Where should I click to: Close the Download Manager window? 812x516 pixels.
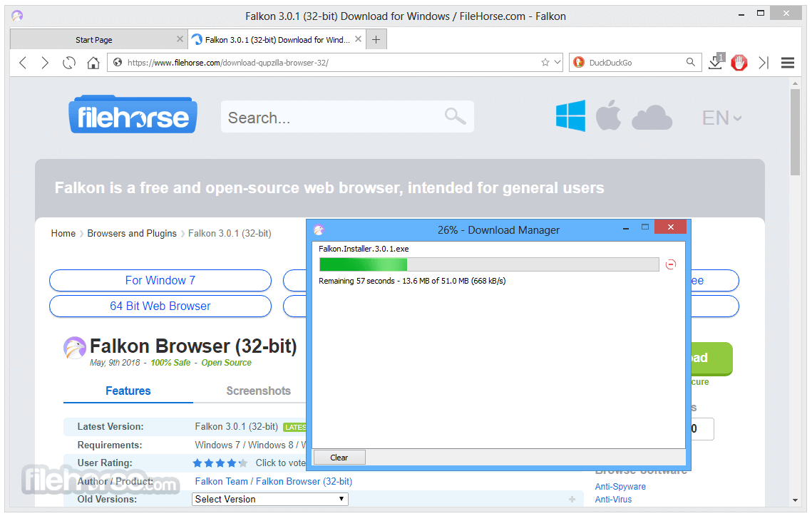coord(671,227)
